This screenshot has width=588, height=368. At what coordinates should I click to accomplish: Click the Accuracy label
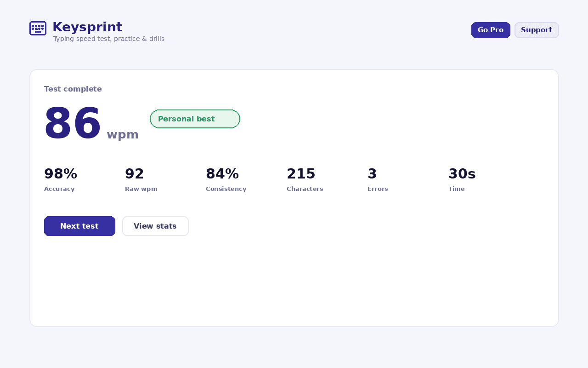tap(59, 189)
